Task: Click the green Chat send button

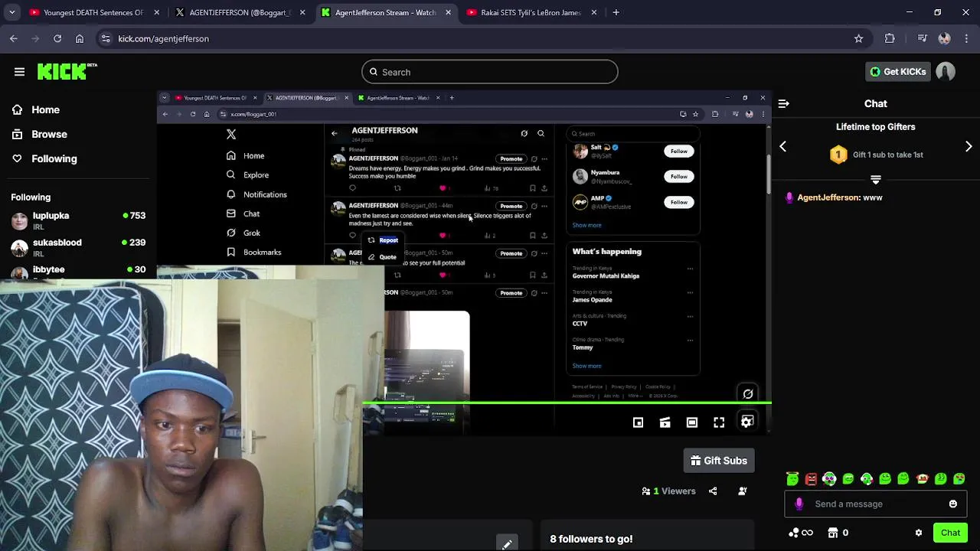Action: (x=950, y=533)
